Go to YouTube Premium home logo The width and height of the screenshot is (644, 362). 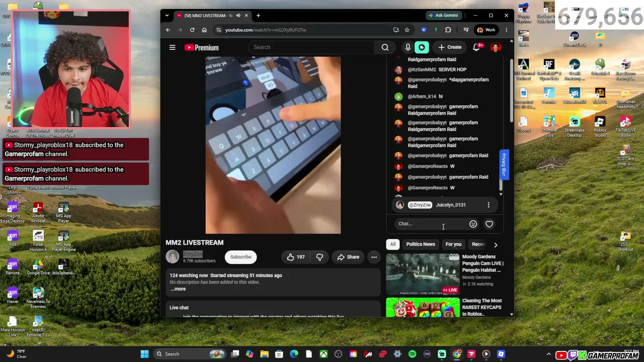(x=202, y=47)
